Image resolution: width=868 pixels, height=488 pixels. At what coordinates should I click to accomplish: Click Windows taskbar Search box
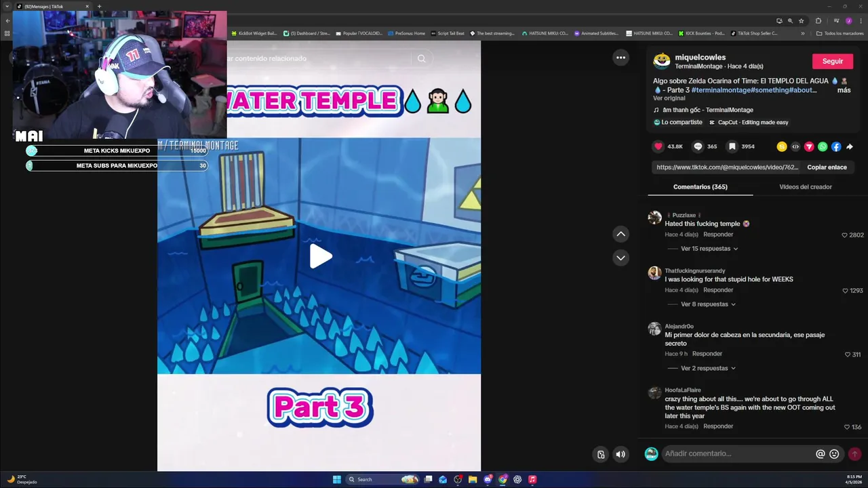[x=382, y=479]
